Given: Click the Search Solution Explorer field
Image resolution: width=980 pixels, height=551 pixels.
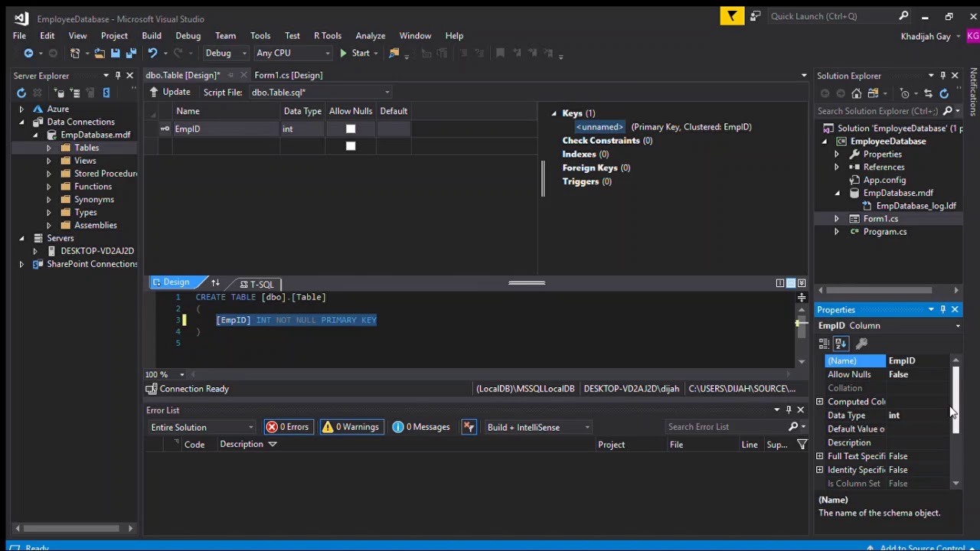Looking at the screenshot, I should pos(877,111).
